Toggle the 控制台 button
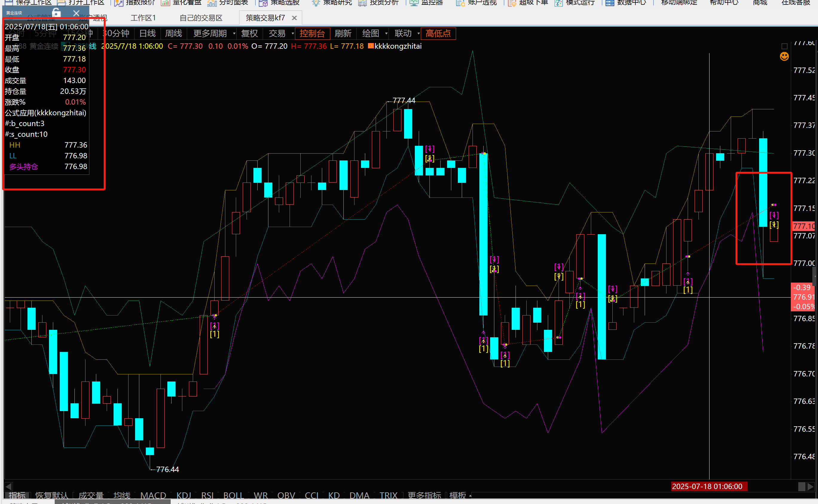818x504 pixels. [x=312, y=33]
